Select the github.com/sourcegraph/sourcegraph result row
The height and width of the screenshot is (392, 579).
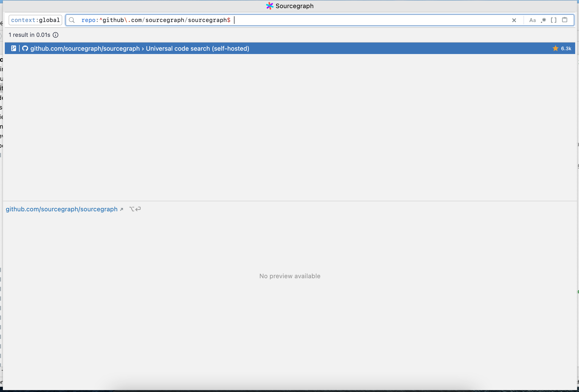point(290,48)
